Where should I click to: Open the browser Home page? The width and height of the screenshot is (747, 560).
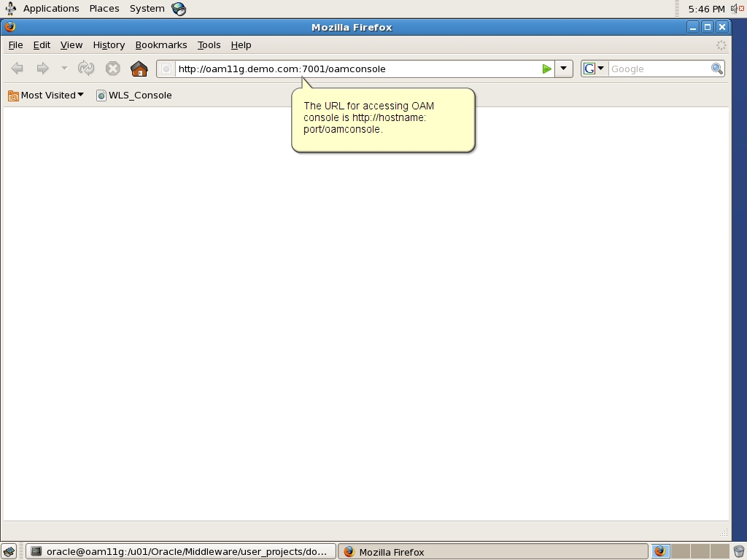click(x=139, y=68)
